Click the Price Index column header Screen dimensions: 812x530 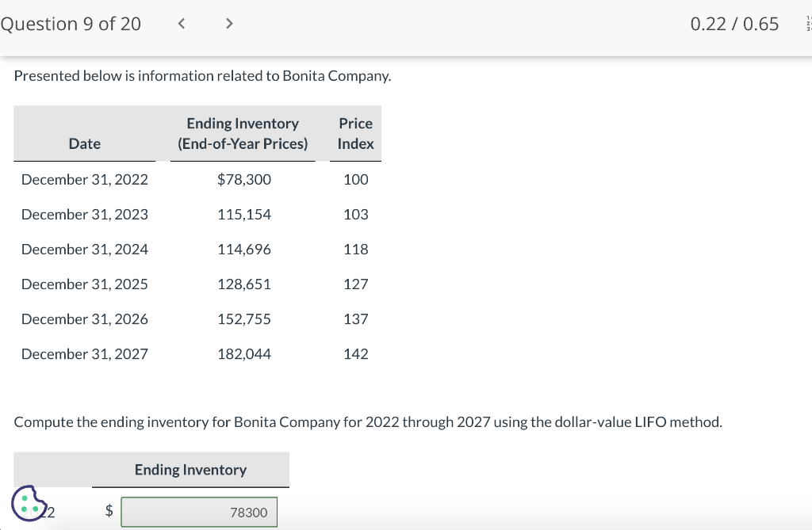(x=355, y=133)
